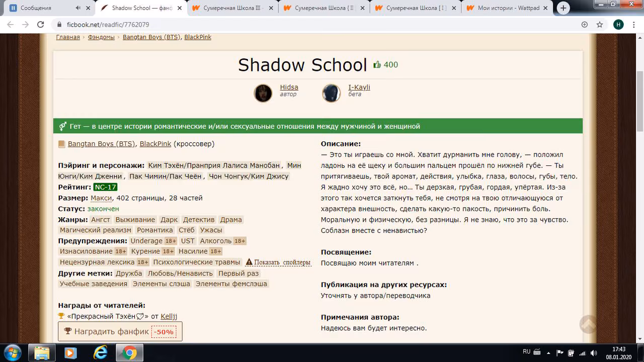
Task: Launch Internet Explorer from taskbar
Action: (100, 353)
